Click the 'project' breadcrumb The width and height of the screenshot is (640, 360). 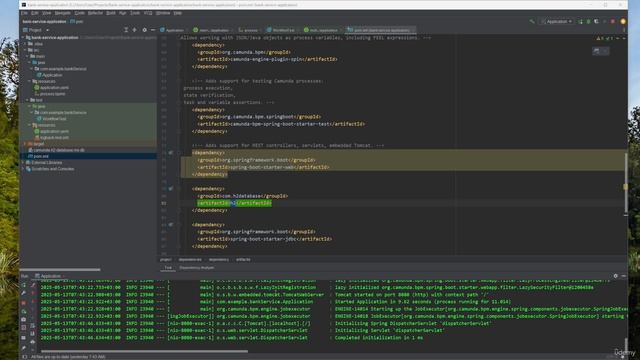tap(165, 260)
